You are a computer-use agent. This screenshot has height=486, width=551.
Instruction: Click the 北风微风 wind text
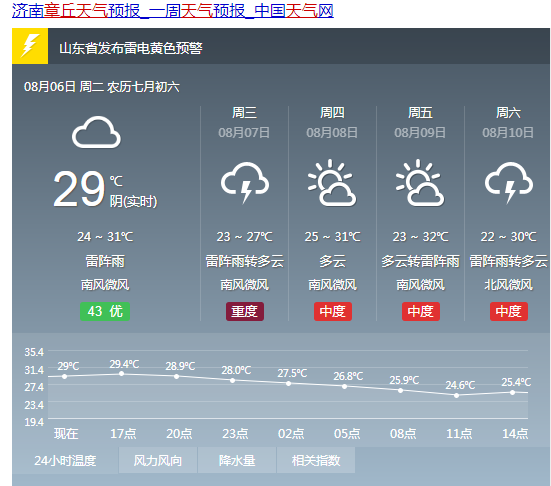point(508,285)
